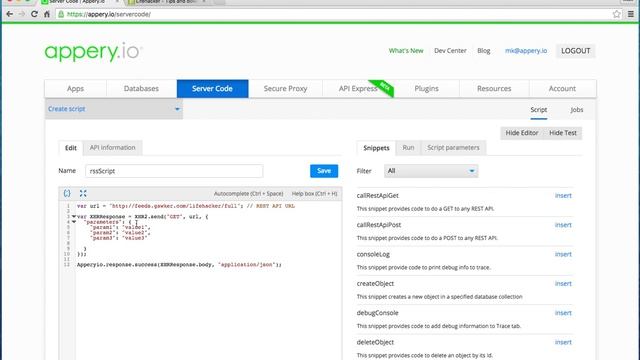The image size is (640, 360).
Task: Open the Resources tab
Action: (x=494, y=89)
